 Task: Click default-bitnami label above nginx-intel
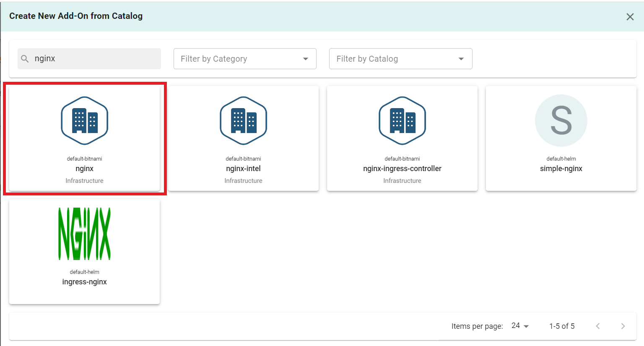244,159
